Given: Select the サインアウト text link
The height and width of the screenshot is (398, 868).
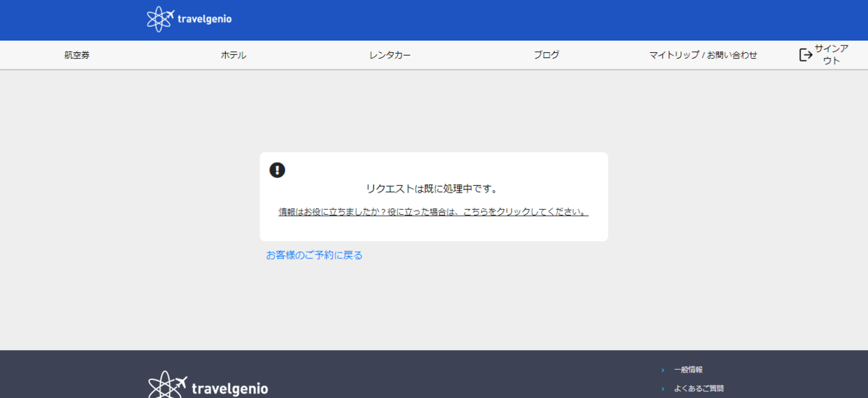Looking at the screenshot, I should point(831,55).
